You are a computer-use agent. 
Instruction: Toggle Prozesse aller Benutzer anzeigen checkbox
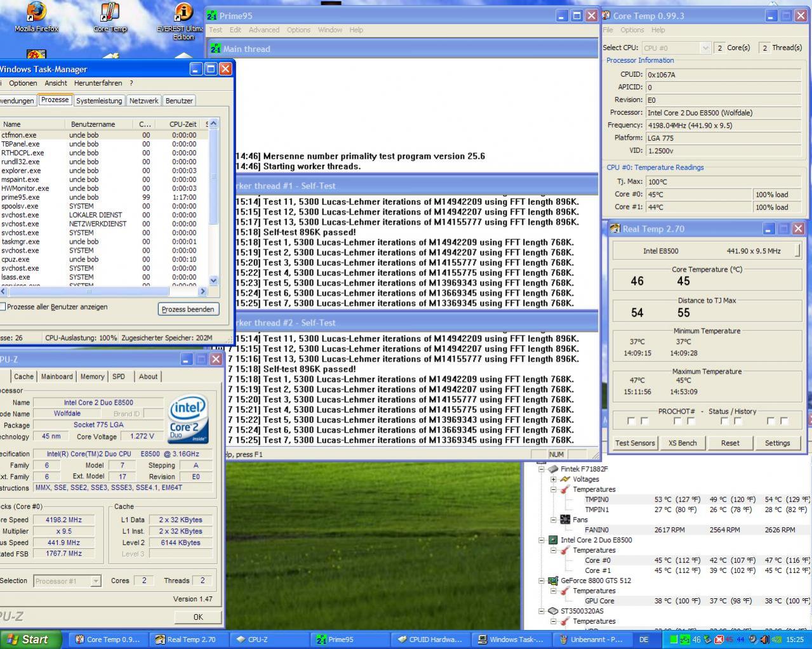pos(3,306)
